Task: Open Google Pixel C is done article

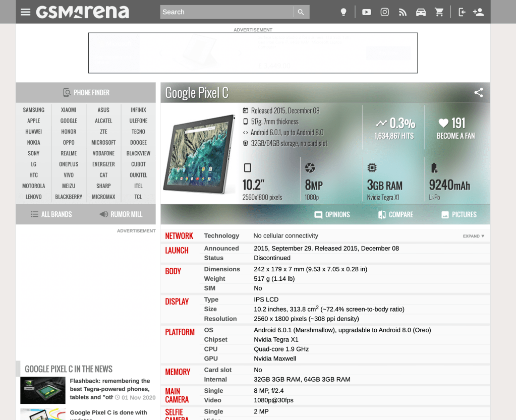Action: point(108,415)
